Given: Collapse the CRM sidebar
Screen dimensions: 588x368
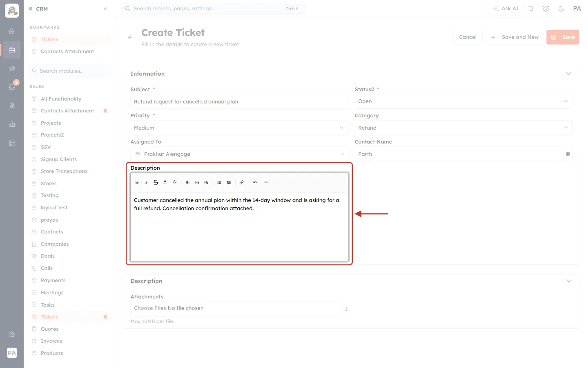Looking at the screenshot, I should (x=105, y=9).
